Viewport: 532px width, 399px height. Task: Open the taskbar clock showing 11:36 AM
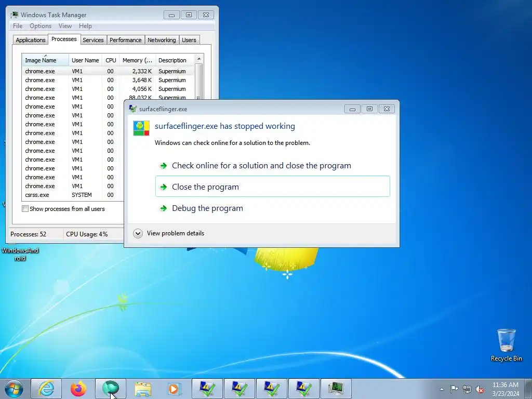click(x=505, y=389)
